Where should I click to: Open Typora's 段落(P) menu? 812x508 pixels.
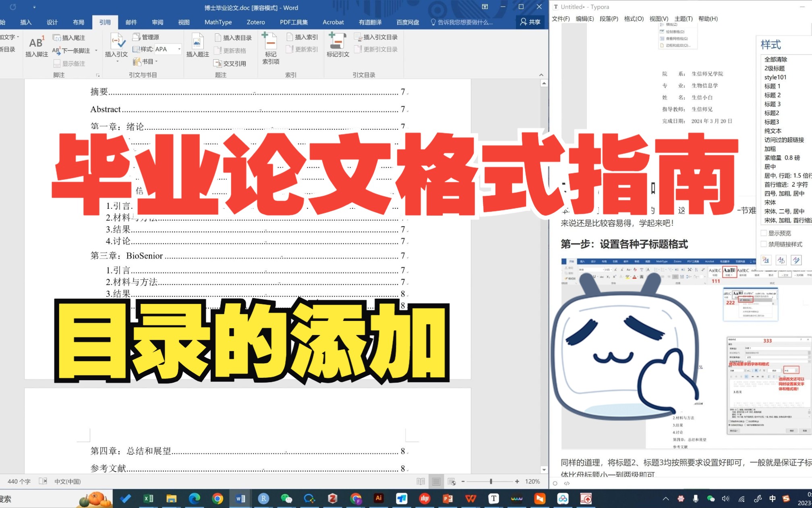(609, 19)
